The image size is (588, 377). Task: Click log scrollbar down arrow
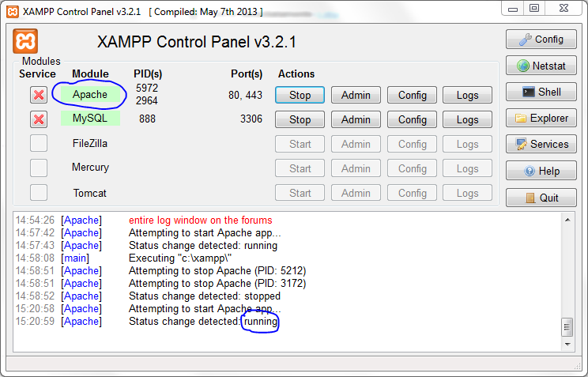(x=567, y=344)
